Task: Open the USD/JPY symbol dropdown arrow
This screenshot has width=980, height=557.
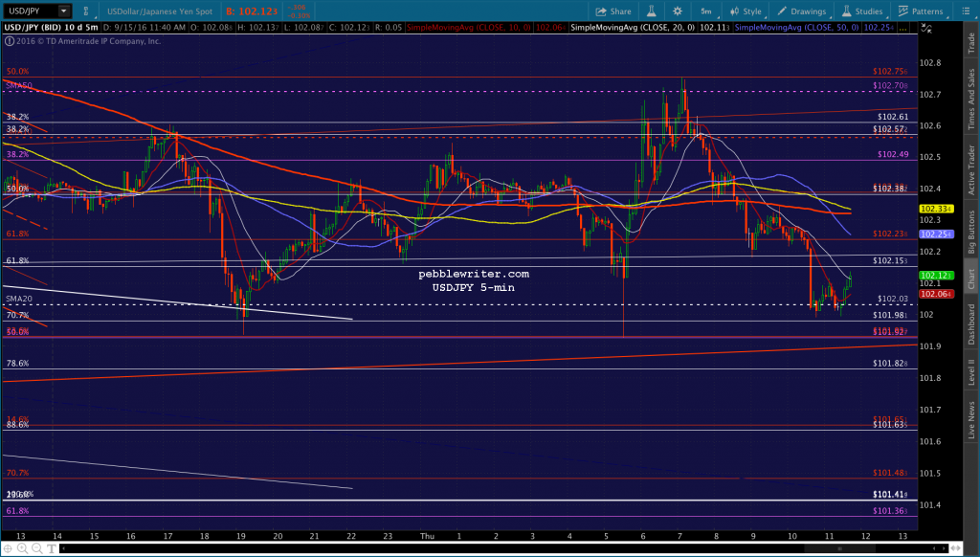Action: [x=64, y=11]
